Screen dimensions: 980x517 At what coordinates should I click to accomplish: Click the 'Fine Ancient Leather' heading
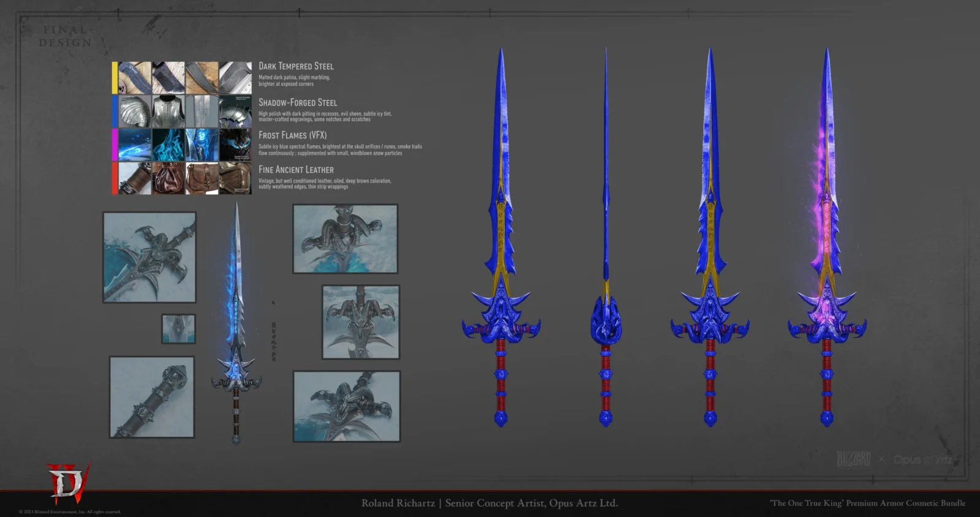296,170
